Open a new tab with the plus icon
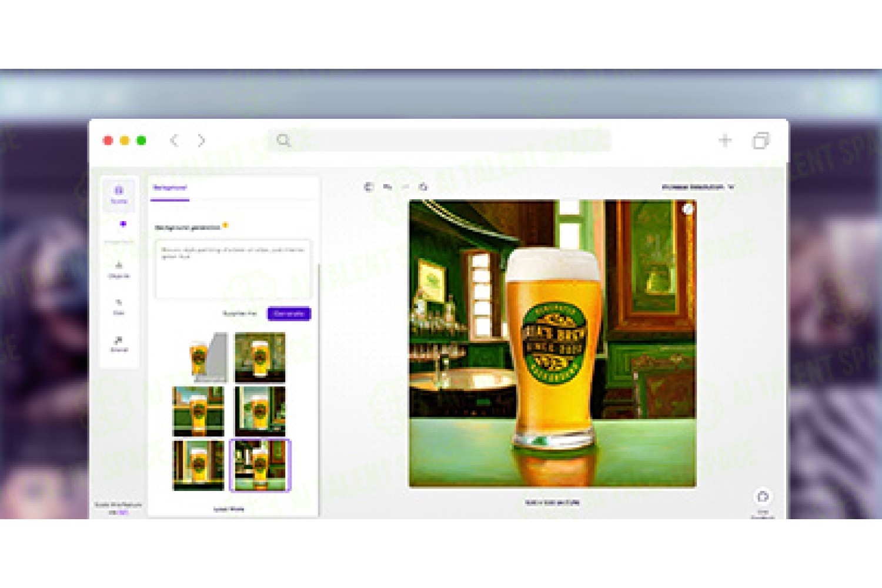The height and width of the screenshot is (588, 882). 725,140
